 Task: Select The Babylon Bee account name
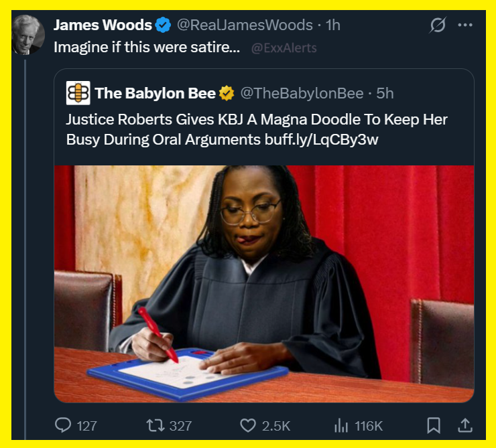tap(156, 93)
